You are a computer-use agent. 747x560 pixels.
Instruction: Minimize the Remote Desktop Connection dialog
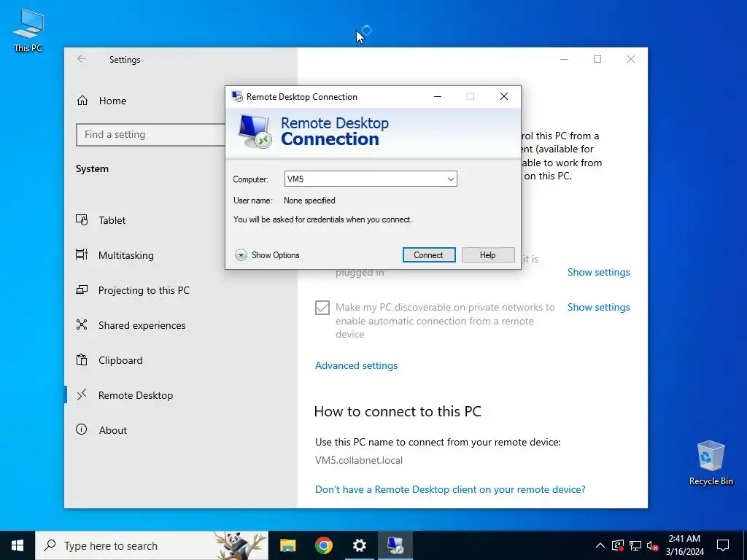[438, 97]
